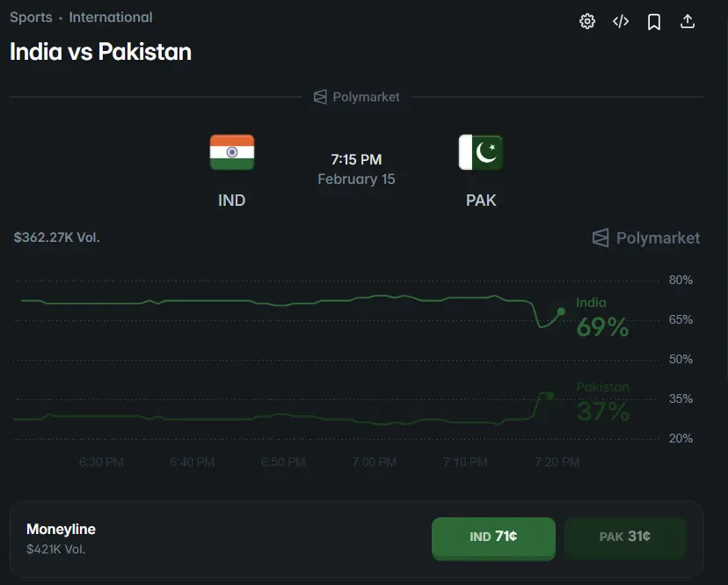Click the Pakistan flag icon
The image size is (728, 585).
tap(481, 152)
